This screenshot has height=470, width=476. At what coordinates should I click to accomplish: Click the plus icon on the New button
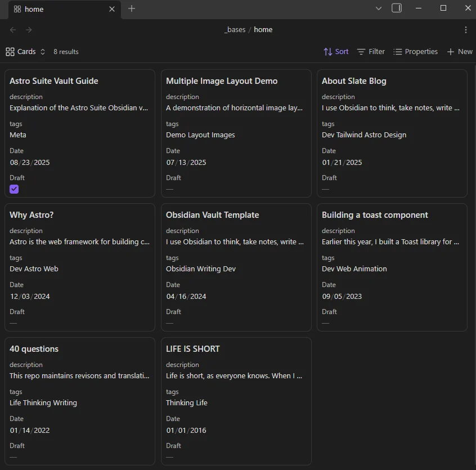click(450, 51)
